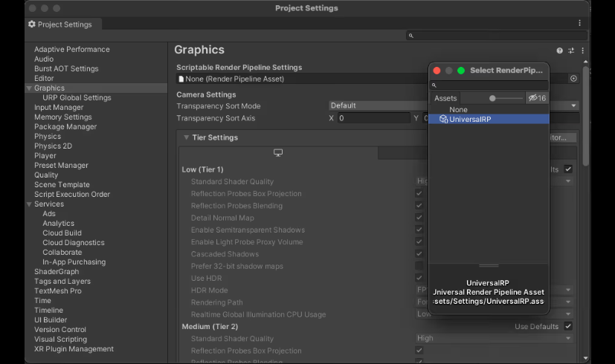This screenshot has height=364, width=615.
Task: Switch to the Assets tab in the picker
Action: point(445,98)
